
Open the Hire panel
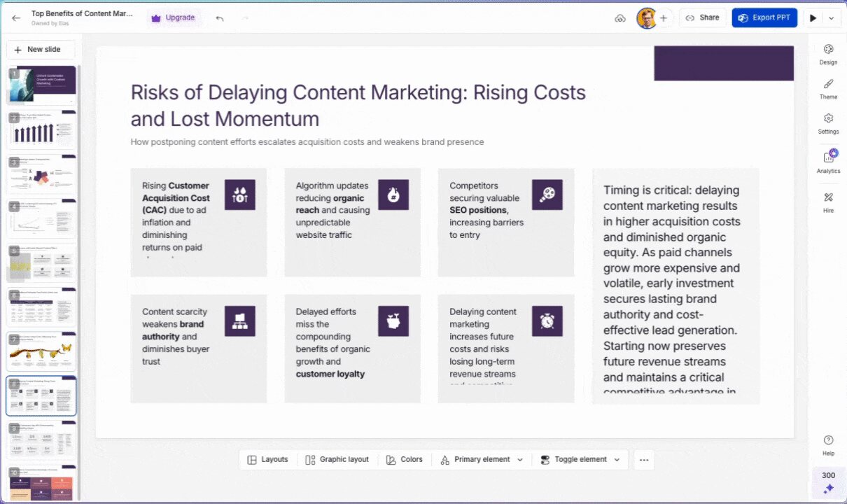coord(828,202)
